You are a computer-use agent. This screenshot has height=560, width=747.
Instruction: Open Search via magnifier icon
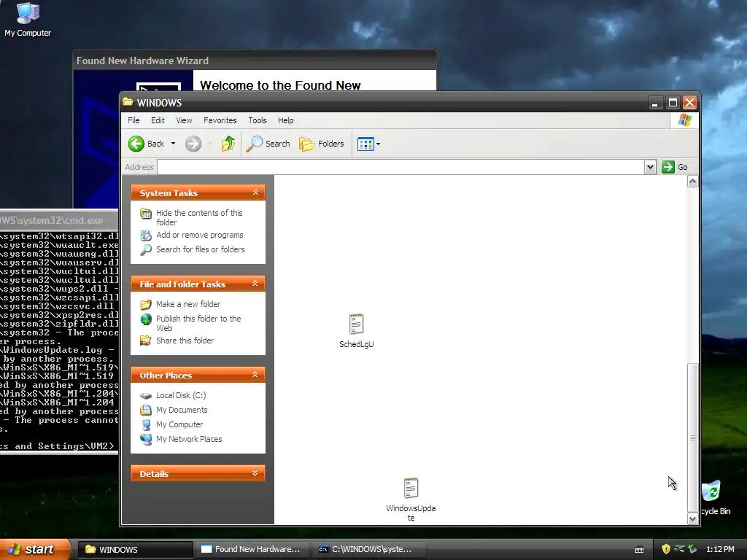click(x=255, y=144)
